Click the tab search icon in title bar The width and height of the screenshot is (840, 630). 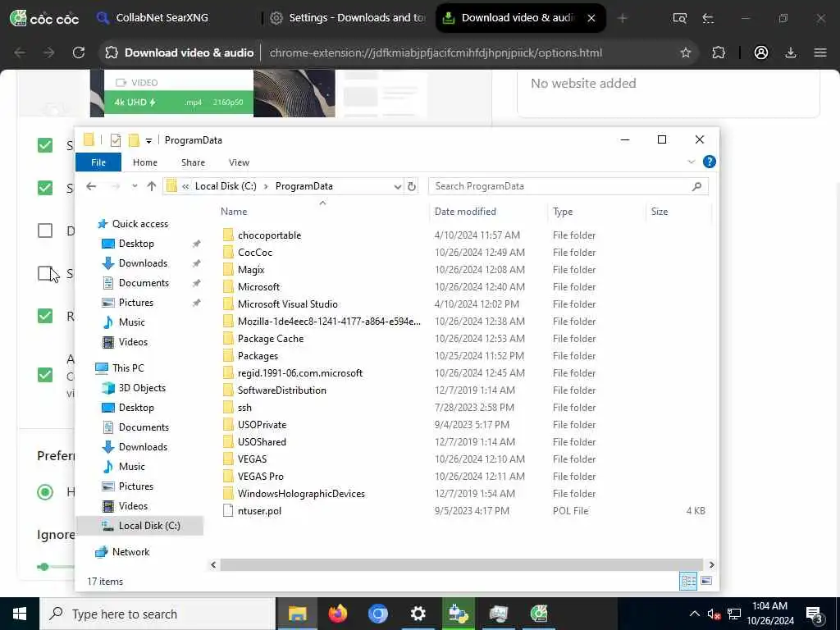click(x=679, y=18)
